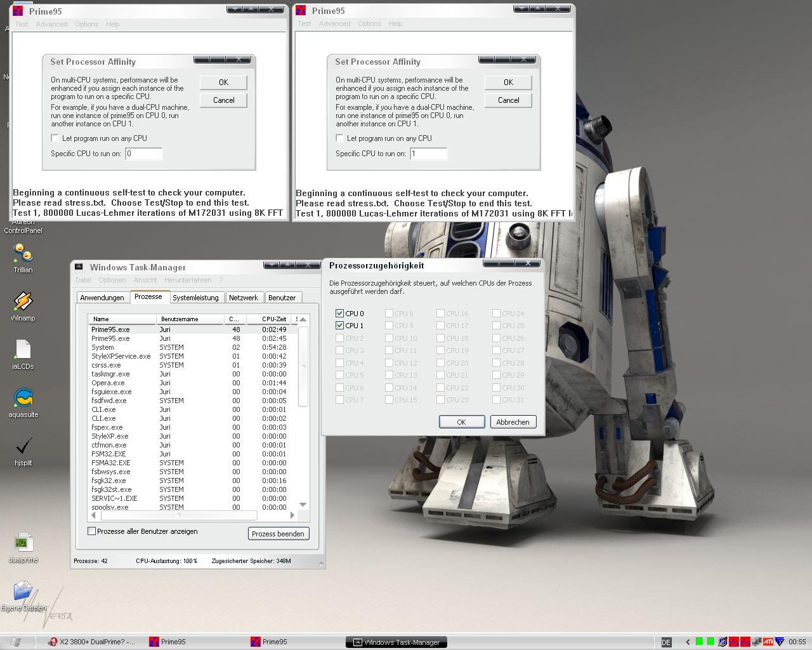812x650 pixels.
Task: Click the blue triangle tray icon next to the clock
Action: click(x=780, y=642)
